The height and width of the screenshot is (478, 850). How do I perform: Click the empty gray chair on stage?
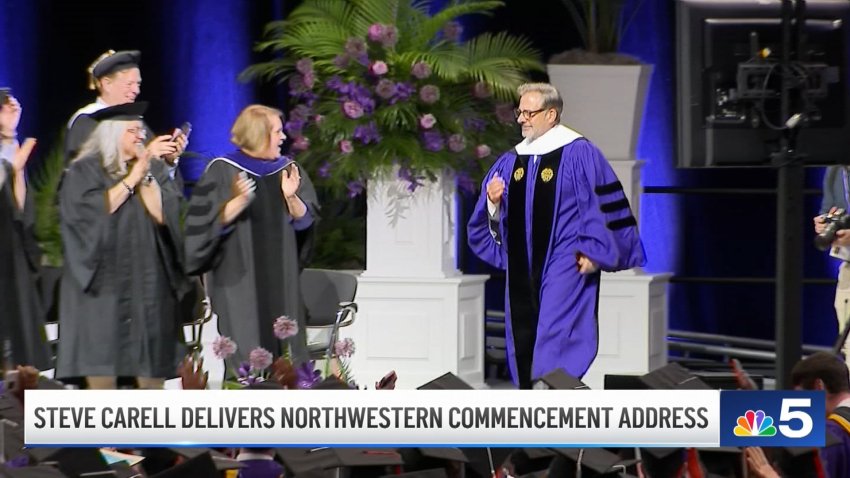[x=327, y=310]
